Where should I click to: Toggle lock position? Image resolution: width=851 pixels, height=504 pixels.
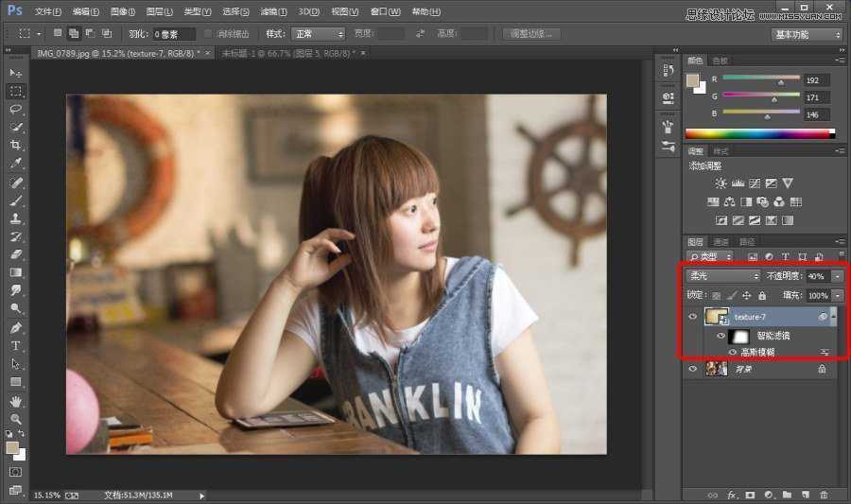click(x=747, y=296)
